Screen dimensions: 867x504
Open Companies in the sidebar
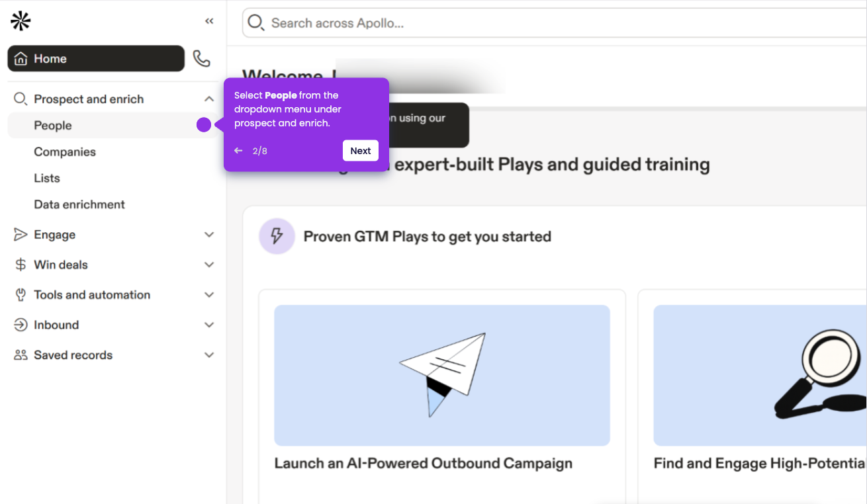tap(65, 151)
